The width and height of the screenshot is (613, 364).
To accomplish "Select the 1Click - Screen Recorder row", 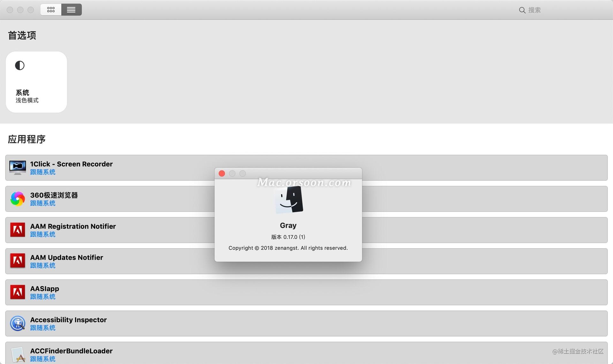I will (306, 168).
